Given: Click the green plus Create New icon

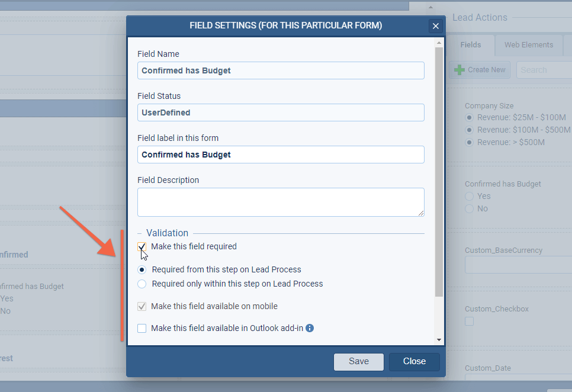Looking at the screenshot, I should (459, 70).
